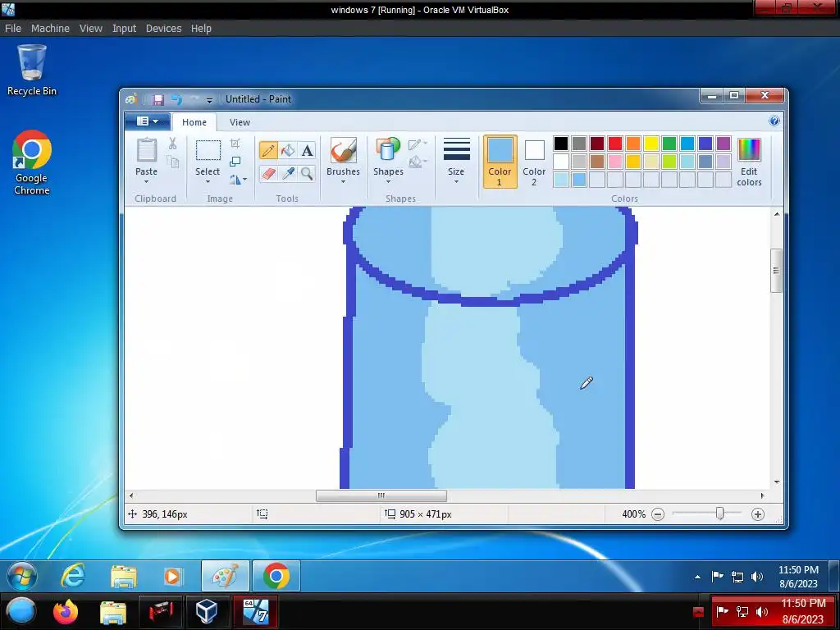This screenshot has width=840, height=630.
Task: Click the Save icon in quick access toolbar
Action: (x=157, y=99)
